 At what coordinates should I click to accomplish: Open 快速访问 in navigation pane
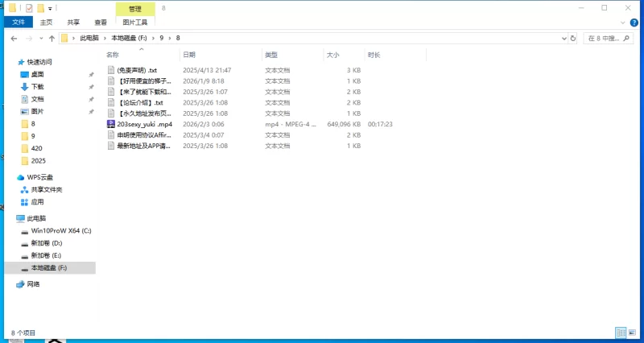(x=39, y=62)
